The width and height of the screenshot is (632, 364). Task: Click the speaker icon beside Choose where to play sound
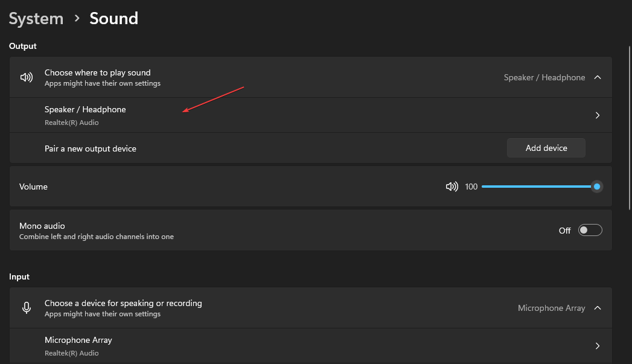[x=27, y=77]
